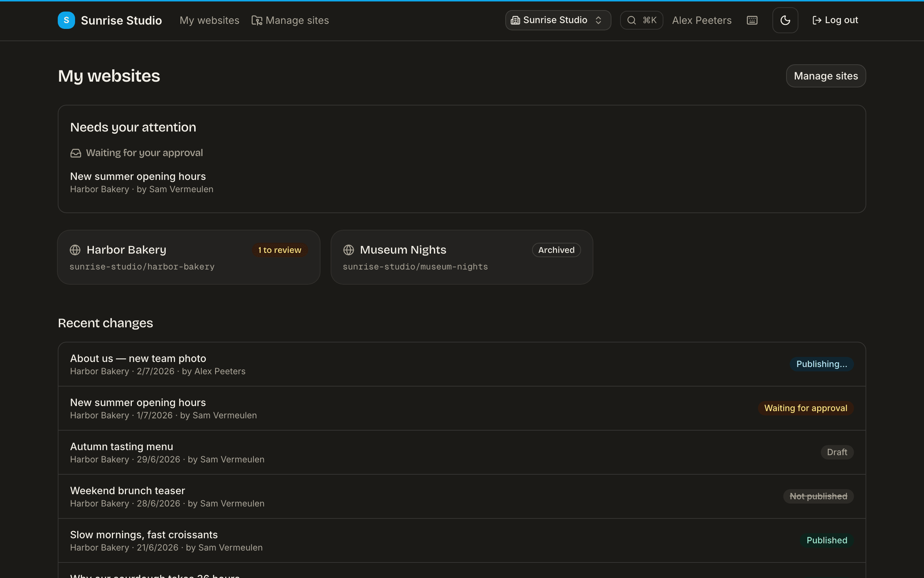Click the Archived badge on Museum Nights
Viewport: 924px width, 578px height.
(x=556, y=250)
